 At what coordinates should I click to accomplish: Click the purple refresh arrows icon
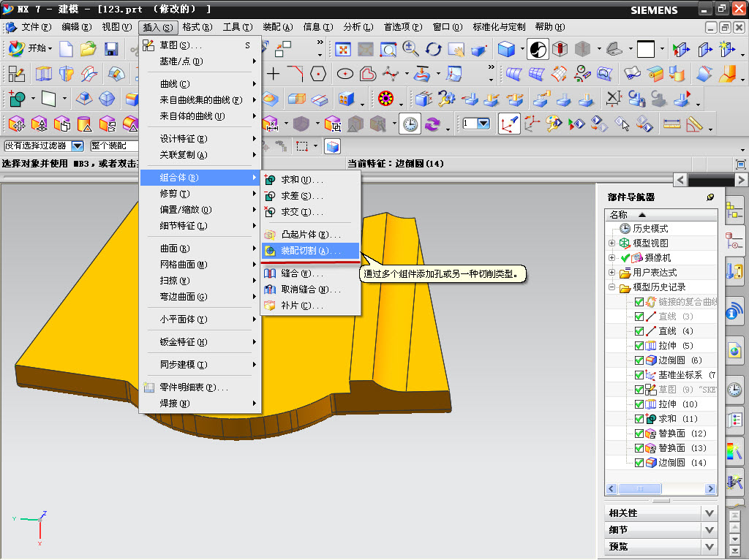click(432, 124)
